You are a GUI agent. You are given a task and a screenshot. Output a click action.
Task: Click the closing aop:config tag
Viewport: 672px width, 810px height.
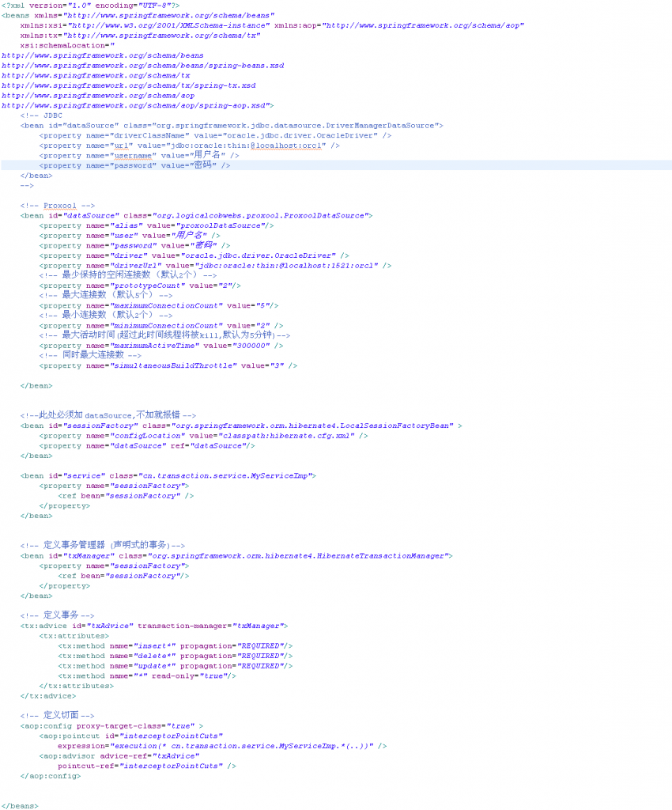51,776
